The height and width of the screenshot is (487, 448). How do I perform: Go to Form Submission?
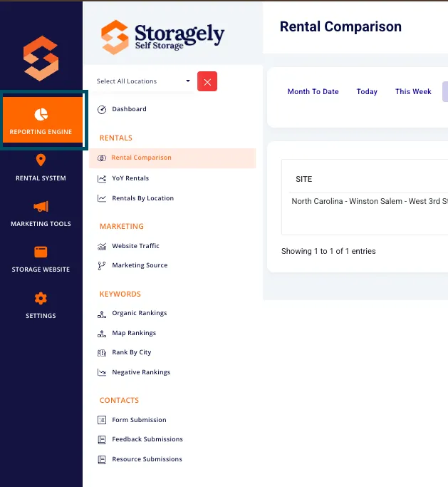pos(139,420)
